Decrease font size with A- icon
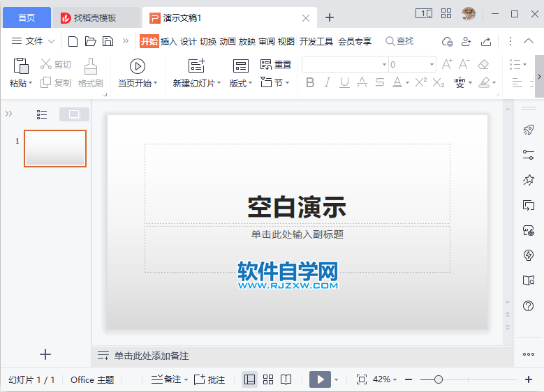544x392 pixels. 464,64
